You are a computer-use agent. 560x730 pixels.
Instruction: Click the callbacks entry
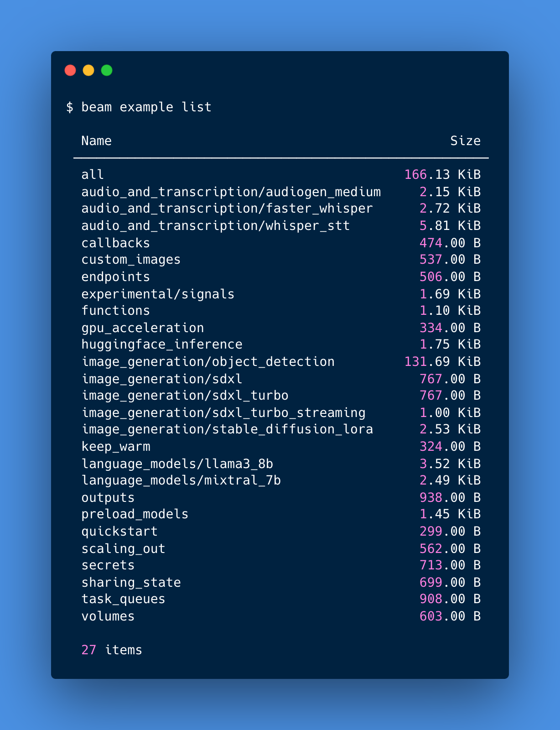pyautogui.click(x=116, y=243)
